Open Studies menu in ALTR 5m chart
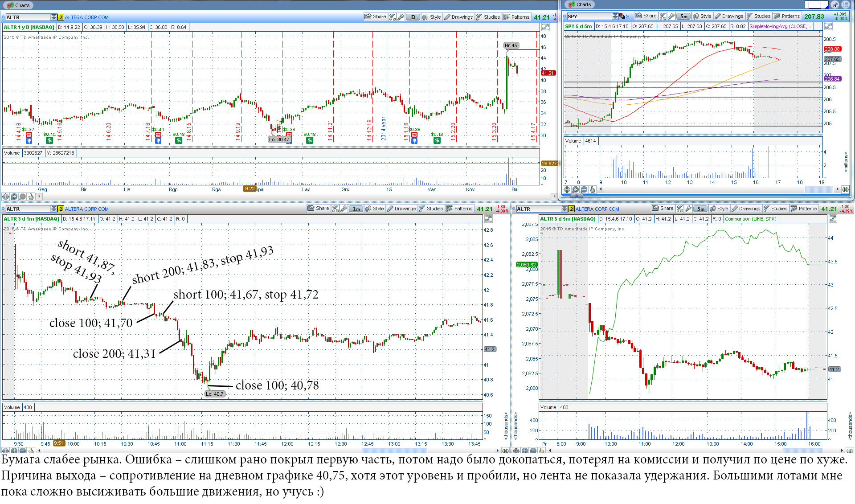855x504 pixels. click(x=775, y=209)
